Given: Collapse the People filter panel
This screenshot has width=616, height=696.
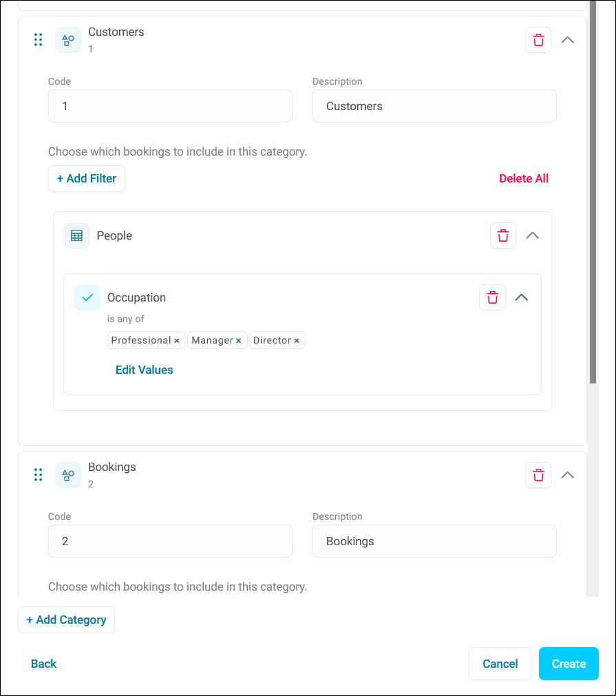Looking at the screenshot, I should [533, 235].
